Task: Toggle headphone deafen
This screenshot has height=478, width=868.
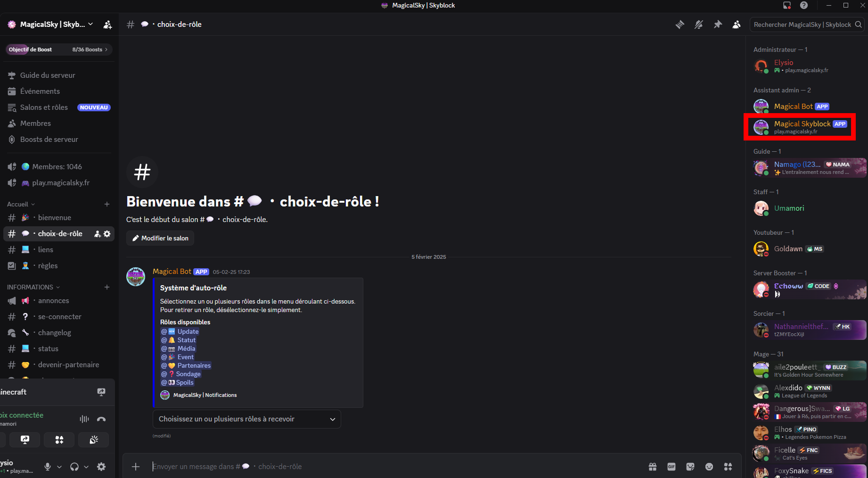Action: pyautogui.click(x=74, y=467)
